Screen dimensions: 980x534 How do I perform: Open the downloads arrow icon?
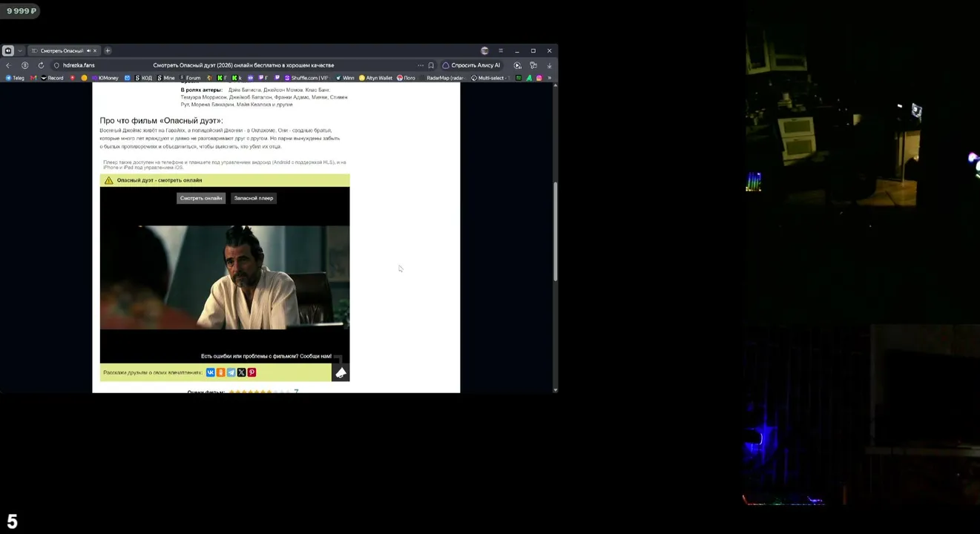[549, 65]
